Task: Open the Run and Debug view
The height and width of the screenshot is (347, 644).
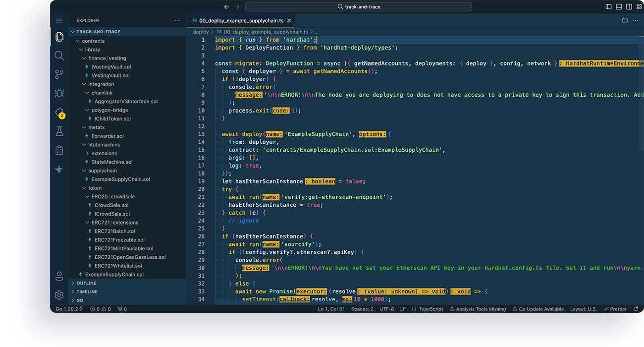Action: pos(59,93)
